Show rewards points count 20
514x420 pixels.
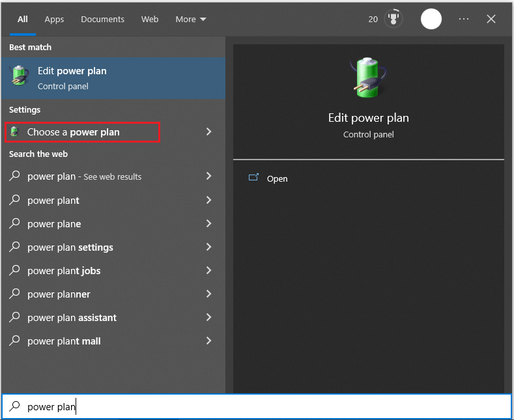[x=373, y=20]
